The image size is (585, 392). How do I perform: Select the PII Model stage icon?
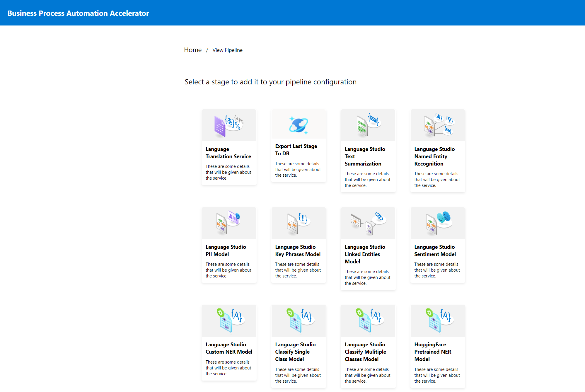(229, 223)
